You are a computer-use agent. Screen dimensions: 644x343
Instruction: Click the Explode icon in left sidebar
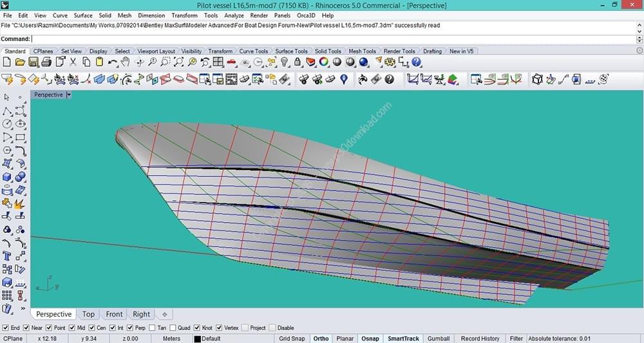(x=20, y=203)
